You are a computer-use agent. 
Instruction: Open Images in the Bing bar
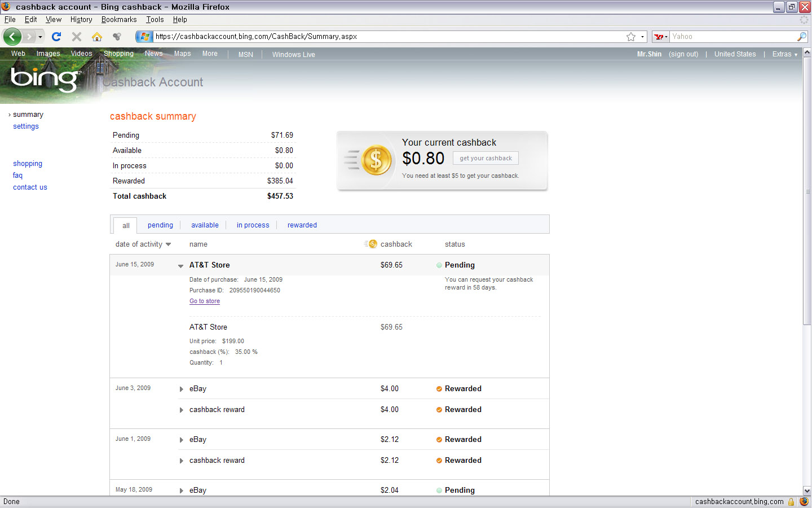pyautogui.click(x=48, y=54)
